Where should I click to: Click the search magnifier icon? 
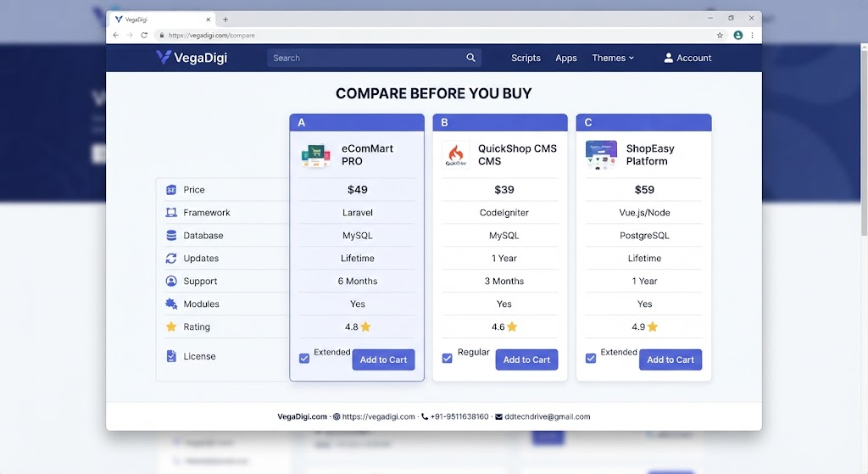pyautogui.click(x=470, y=58)
